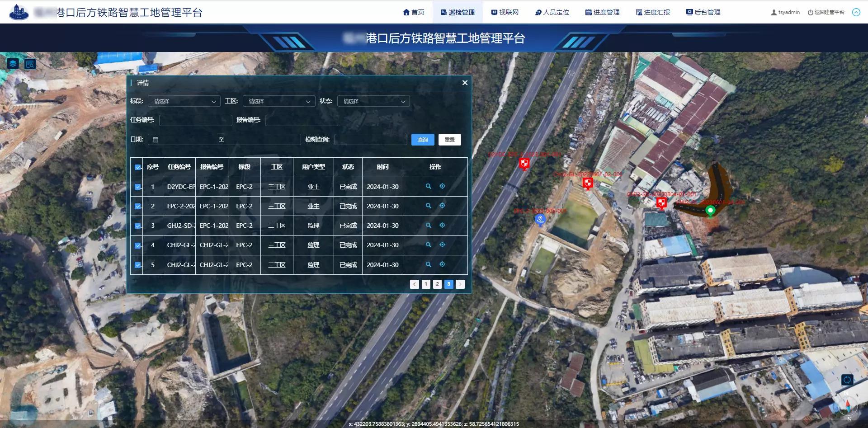Click the 任务编号 input field
Viewport: 868px width, 428px height.
click(x=195, y=120)
